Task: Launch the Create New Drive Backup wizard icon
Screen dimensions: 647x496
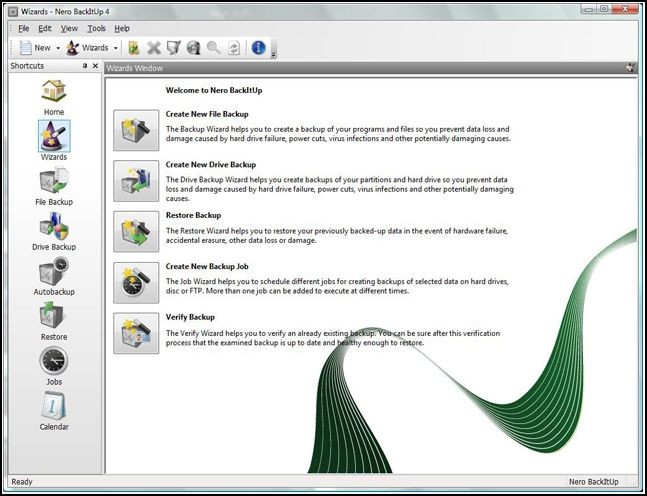Action: coord(136,181)
